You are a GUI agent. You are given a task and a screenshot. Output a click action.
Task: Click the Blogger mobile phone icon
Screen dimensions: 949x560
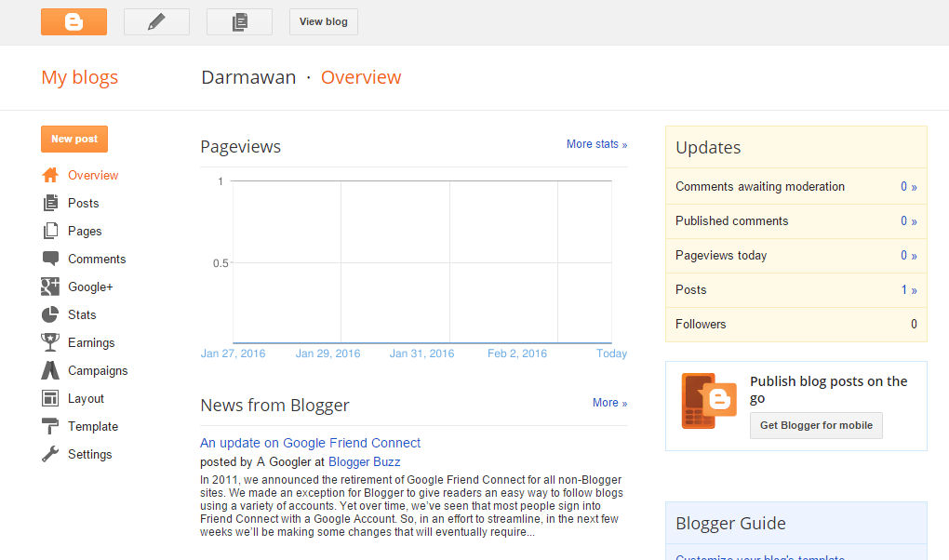tap(709, 401)
